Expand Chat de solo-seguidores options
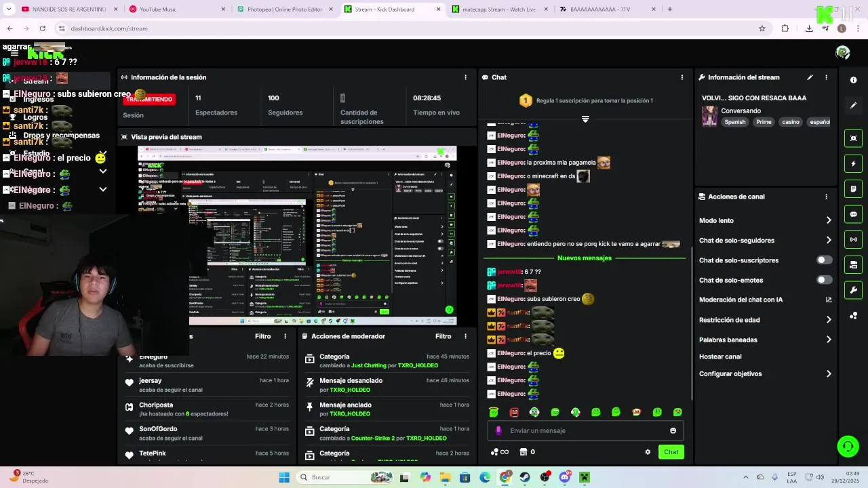 click(x=829, y=240)
